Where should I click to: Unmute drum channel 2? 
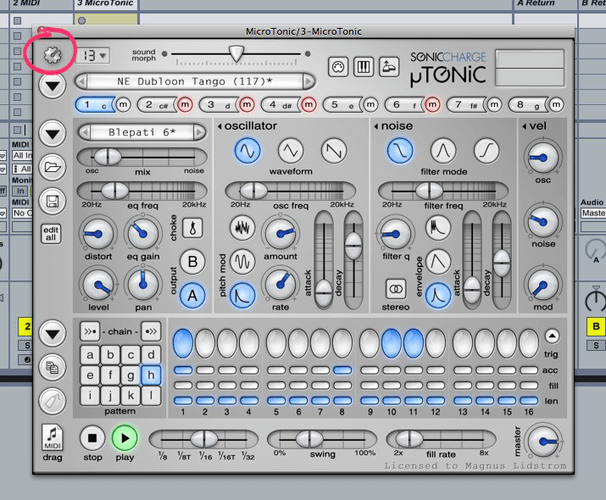[185, 104]
